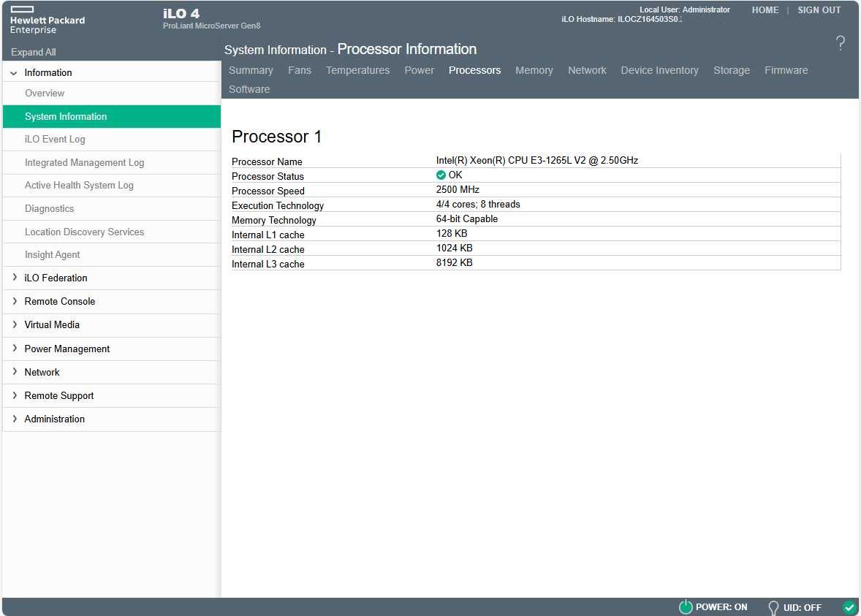
Task: Click the 'Execution Technology' row label
Action: tap(278, 206)
